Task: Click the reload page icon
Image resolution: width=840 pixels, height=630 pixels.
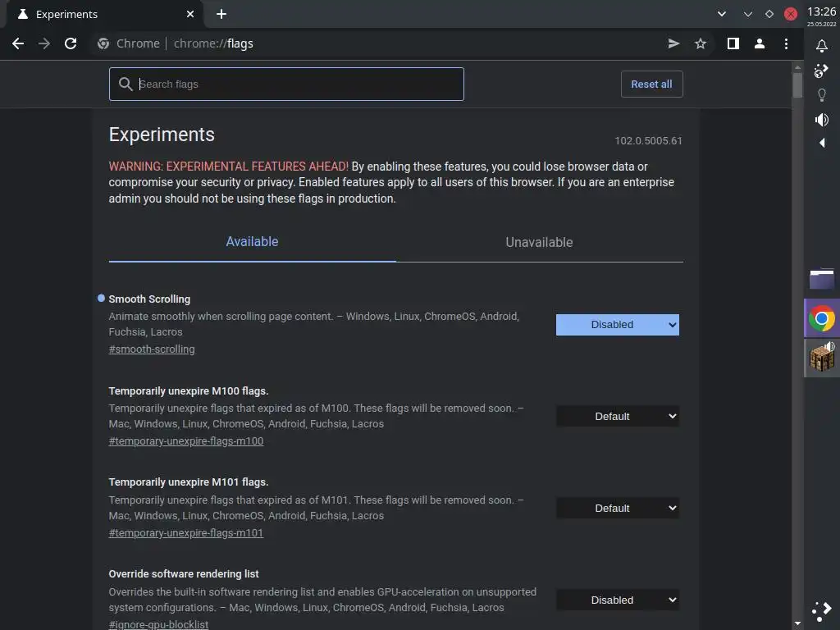Action: [x=71, y=43]
